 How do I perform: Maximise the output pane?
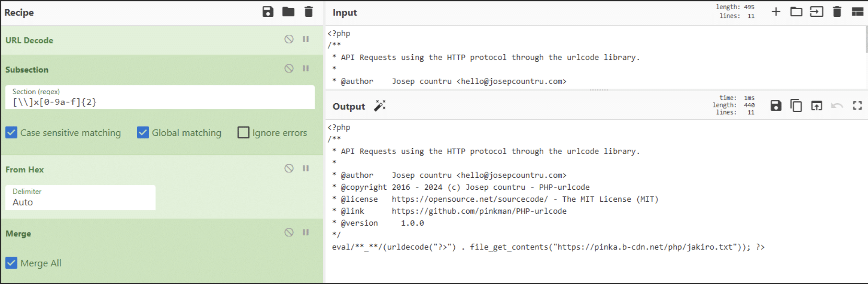point(857,106)
